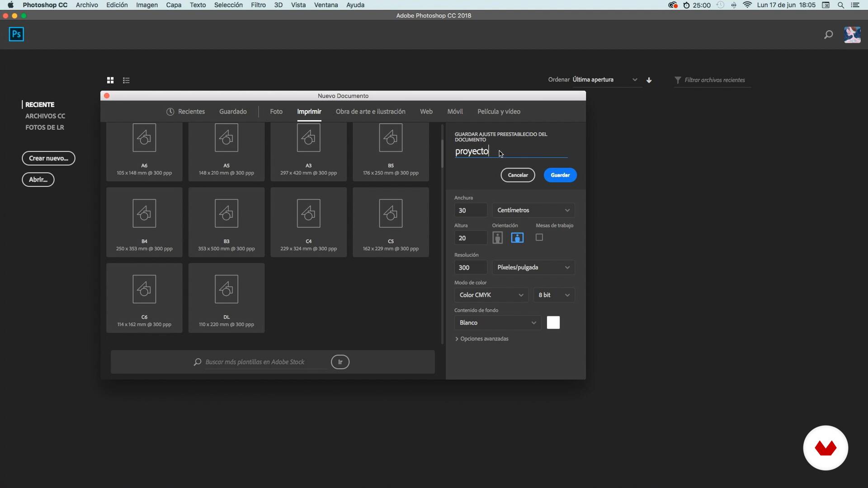Open Spotlight search in the menu bar
Image resolution: width=868 pixels, height=488 pixels.
point(841,5)
